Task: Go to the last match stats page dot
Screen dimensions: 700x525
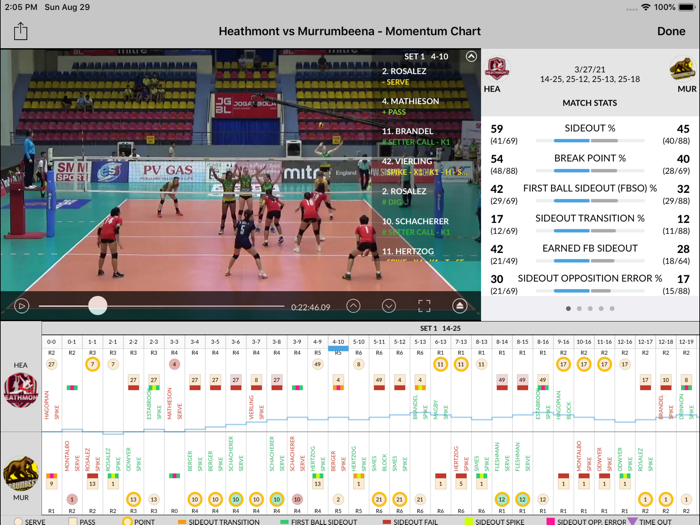Action: [x=612, y=308]
